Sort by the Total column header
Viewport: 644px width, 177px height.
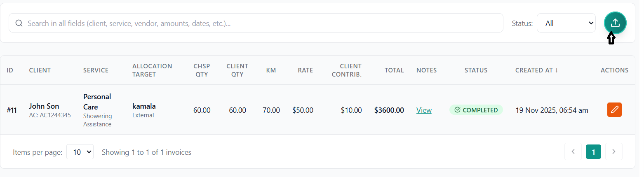[x=394, y=70]
